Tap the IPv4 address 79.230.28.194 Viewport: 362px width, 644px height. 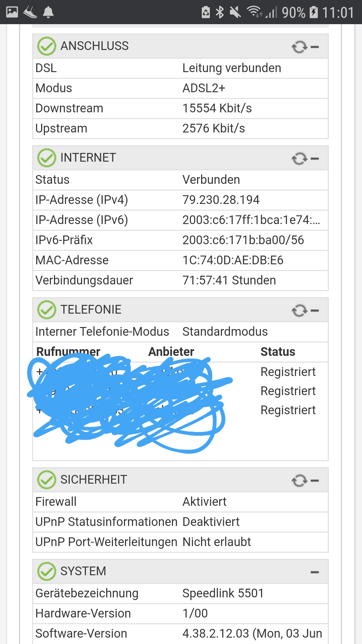click(x=221, y=200)
